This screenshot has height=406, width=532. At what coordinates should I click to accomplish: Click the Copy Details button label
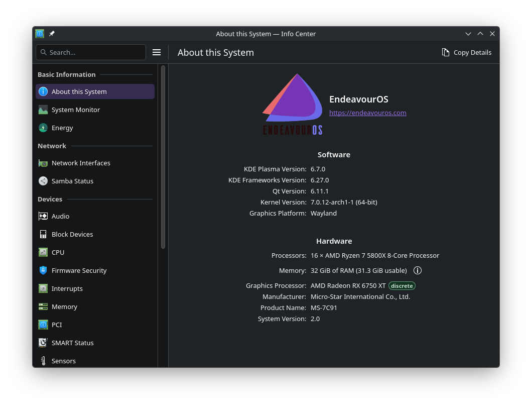tap(472, 53)
